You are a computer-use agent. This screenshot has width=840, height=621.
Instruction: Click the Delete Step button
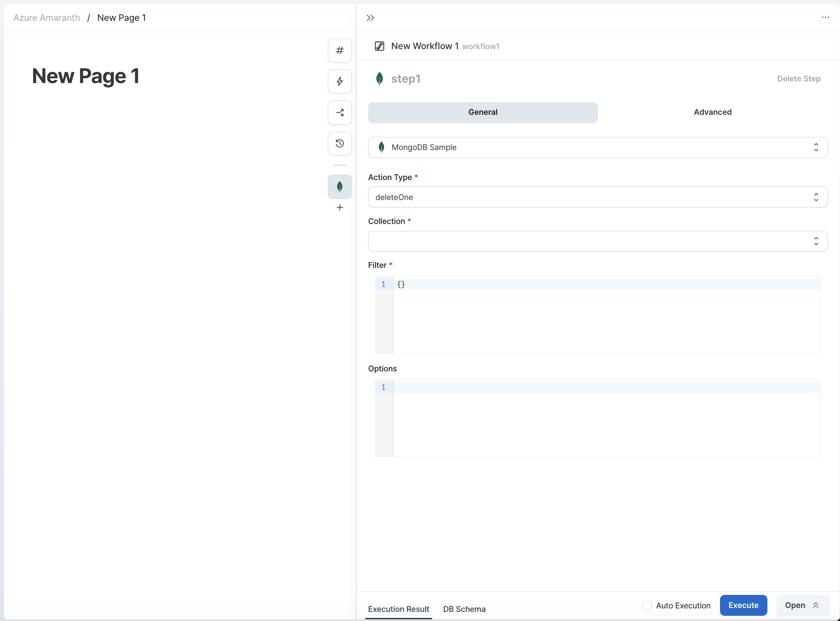(x=799, y=78)
